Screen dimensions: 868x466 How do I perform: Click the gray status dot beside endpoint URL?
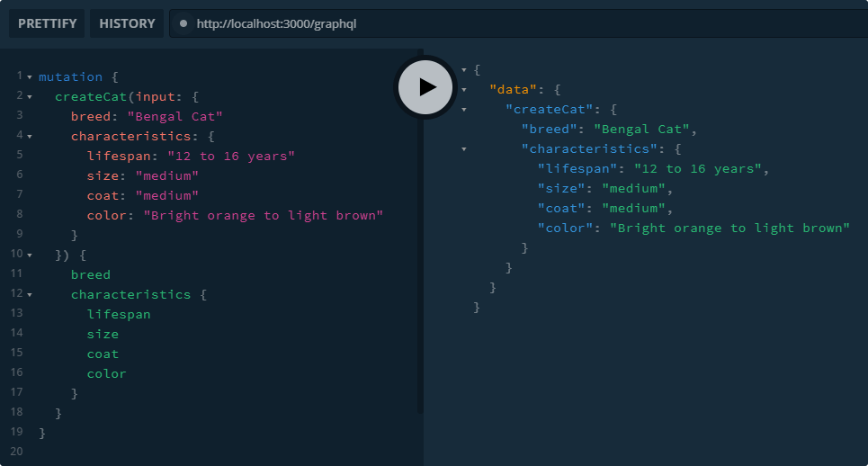pyautogui.click(x=183, y=23)
